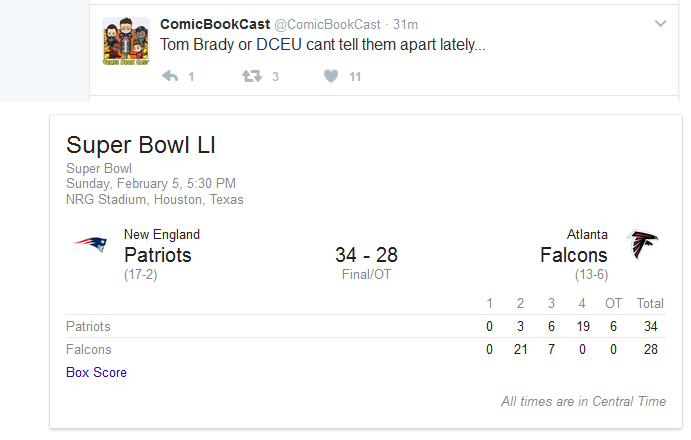Image resolution: width=691 pixels, height=440 pixels.
Task: Click the retweet count number 3
Action: tap(275, 77)
